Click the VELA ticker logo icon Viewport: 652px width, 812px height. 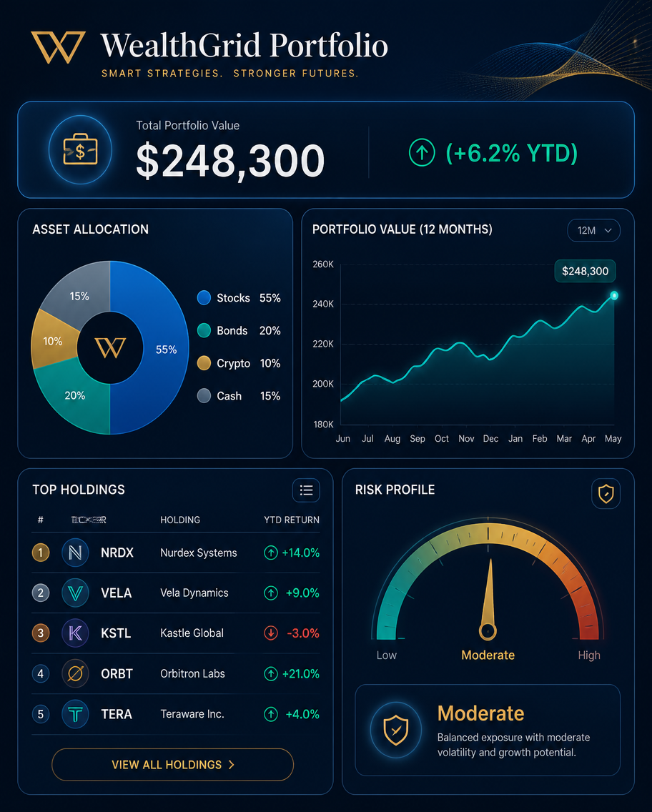(x=75, y=593)
